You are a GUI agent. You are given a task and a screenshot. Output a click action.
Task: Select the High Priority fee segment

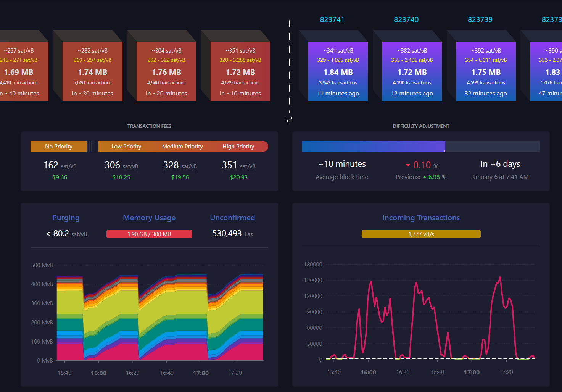tap(238, 147)
